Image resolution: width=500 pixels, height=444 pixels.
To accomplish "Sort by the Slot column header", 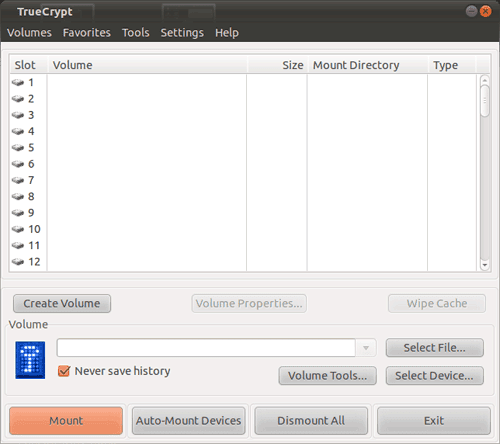I will pos(28,65).
